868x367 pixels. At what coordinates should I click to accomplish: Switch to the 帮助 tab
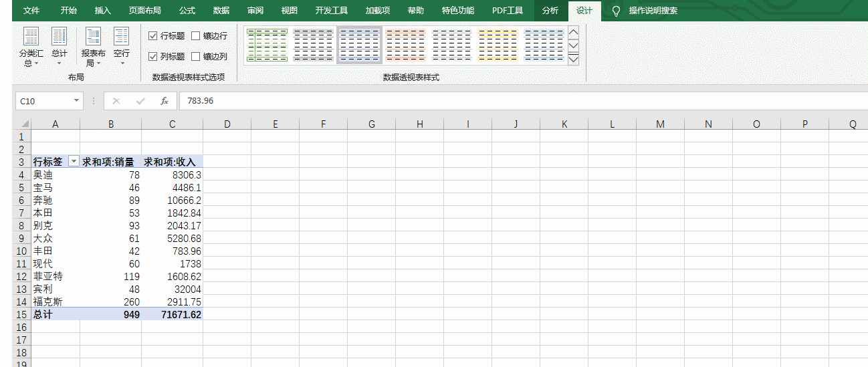415,11
